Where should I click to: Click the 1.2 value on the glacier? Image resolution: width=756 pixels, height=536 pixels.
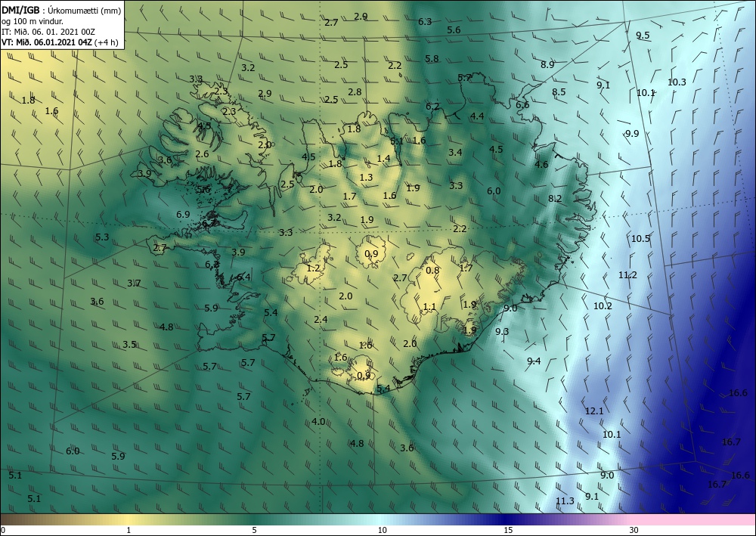314,268
